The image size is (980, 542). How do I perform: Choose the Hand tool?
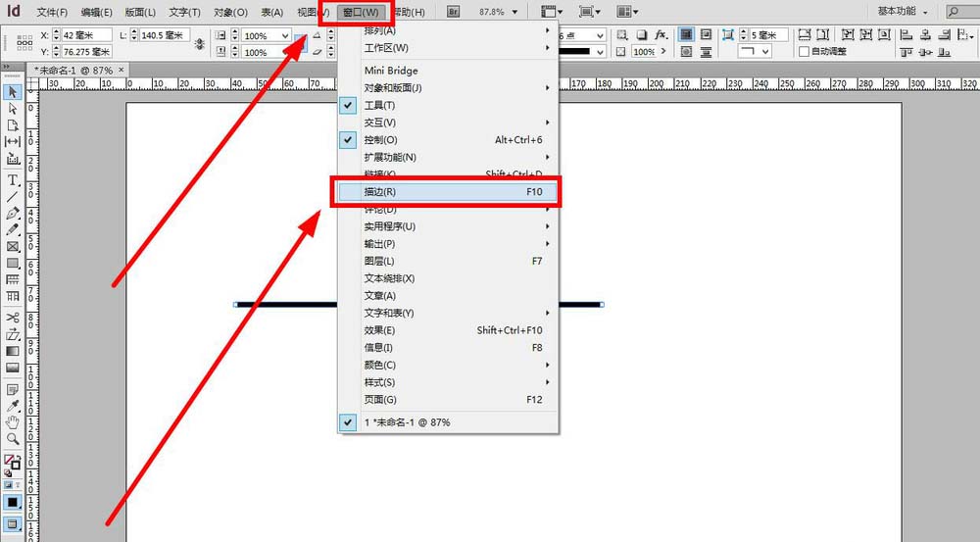click(x=13, y=422)
